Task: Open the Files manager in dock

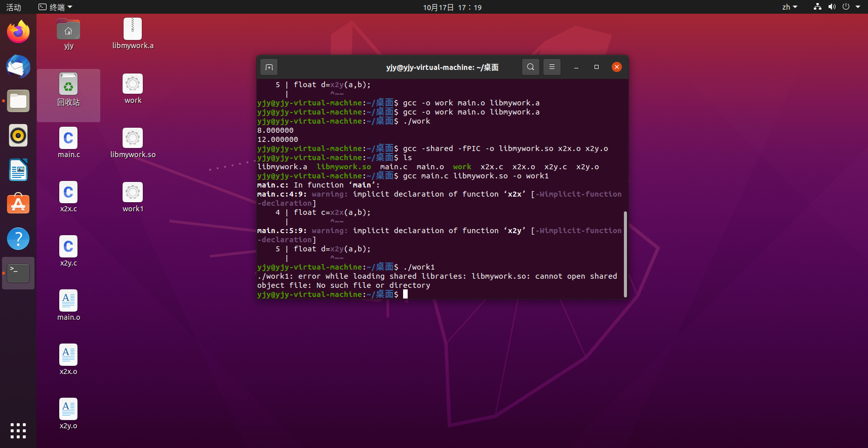Action: (18, 101)
